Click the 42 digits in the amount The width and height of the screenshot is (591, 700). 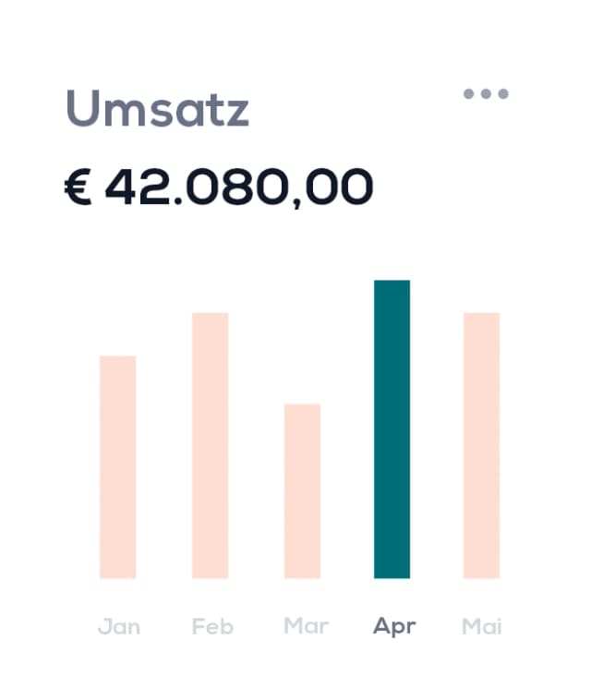[137, 187]
